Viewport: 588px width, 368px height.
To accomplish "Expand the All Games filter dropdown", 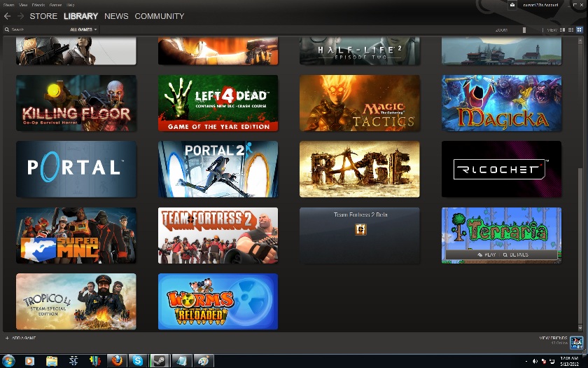I will coord(83,29).
